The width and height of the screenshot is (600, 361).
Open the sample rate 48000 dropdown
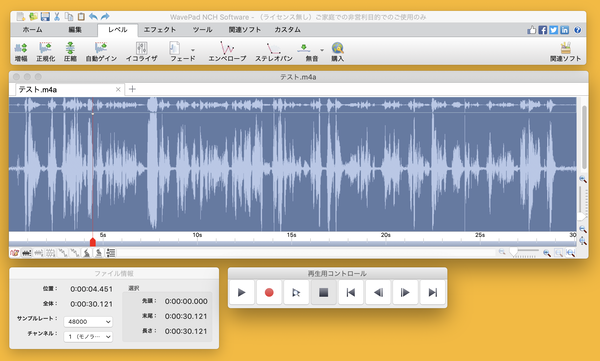[88, 322]
